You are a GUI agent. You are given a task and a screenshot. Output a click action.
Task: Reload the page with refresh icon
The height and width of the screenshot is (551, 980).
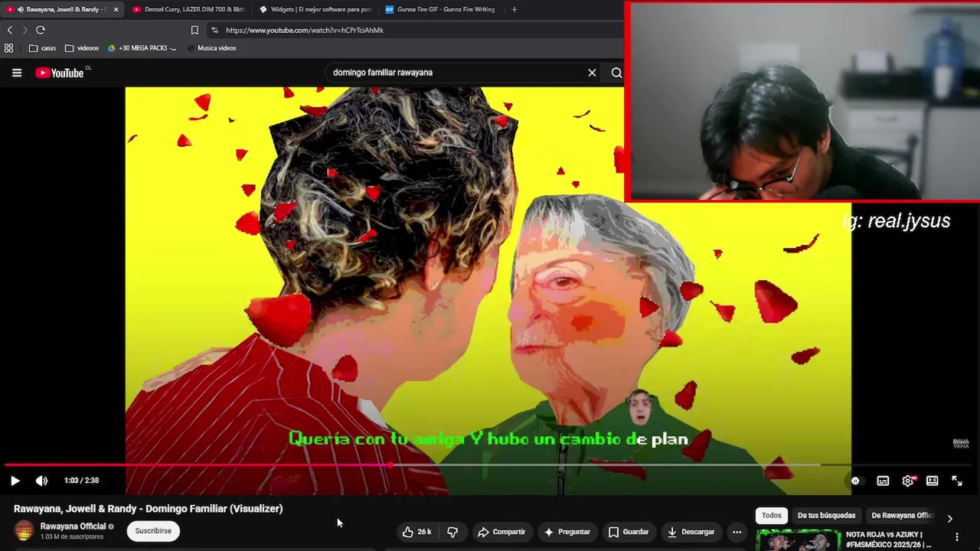41,30
